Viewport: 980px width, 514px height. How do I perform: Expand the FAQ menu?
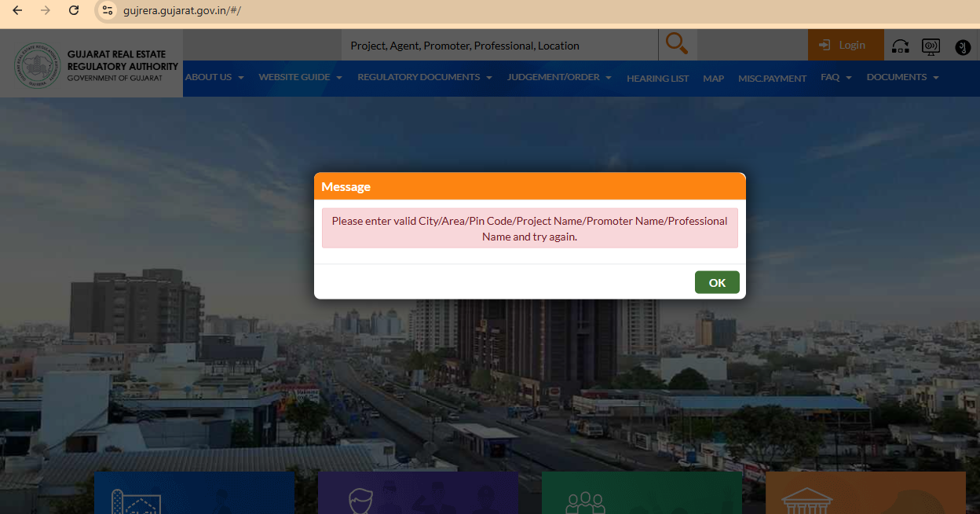(x=836, y=77)
